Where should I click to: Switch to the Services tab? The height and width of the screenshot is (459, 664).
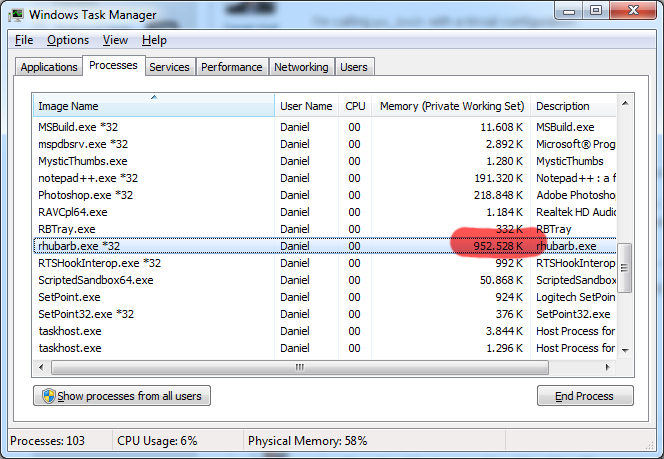(169, 67)
